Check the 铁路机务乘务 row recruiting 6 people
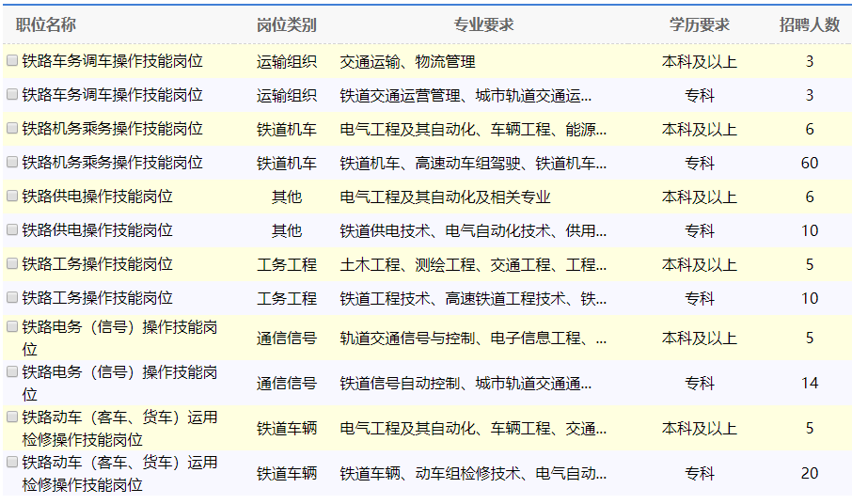This screenshot has height=504, width=852. 12,128
